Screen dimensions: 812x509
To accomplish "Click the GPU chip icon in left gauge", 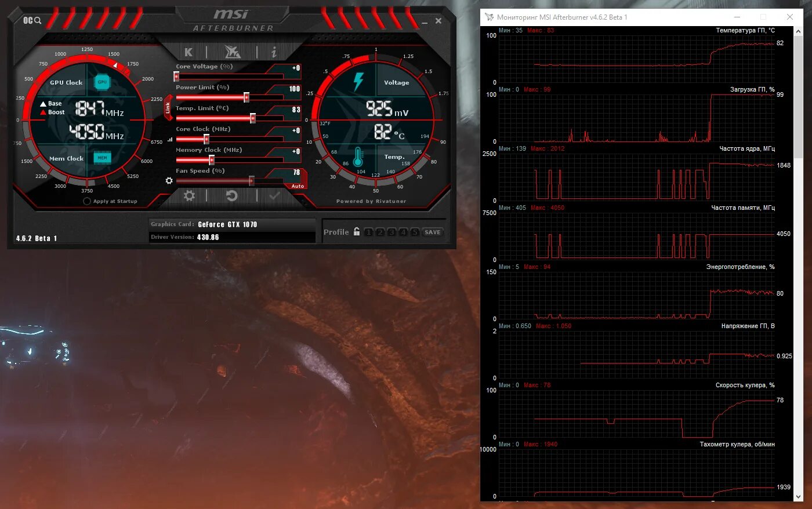I will (102, 82).
